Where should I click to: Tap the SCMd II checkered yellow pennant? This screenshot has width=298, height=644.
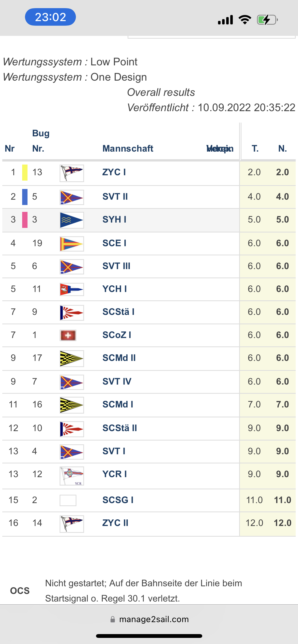[x=72, y=358]
